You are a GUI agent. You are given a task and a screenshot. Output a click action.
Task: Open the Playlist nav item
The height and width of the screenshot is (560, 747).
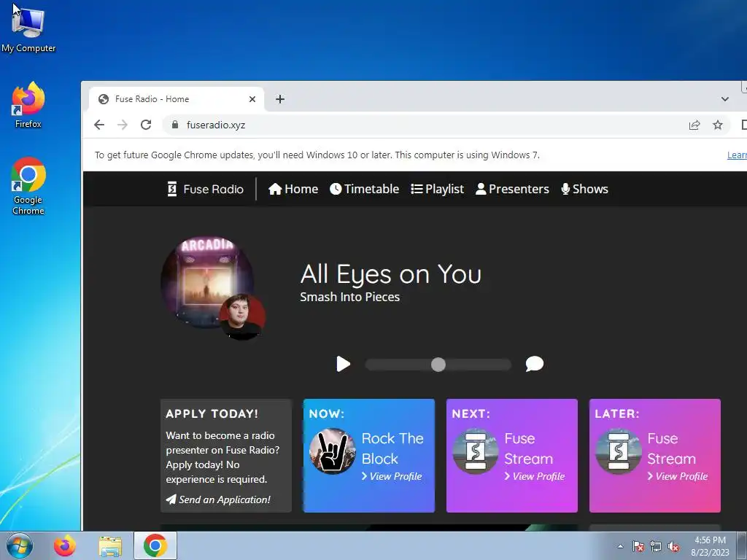coord(438,189)
